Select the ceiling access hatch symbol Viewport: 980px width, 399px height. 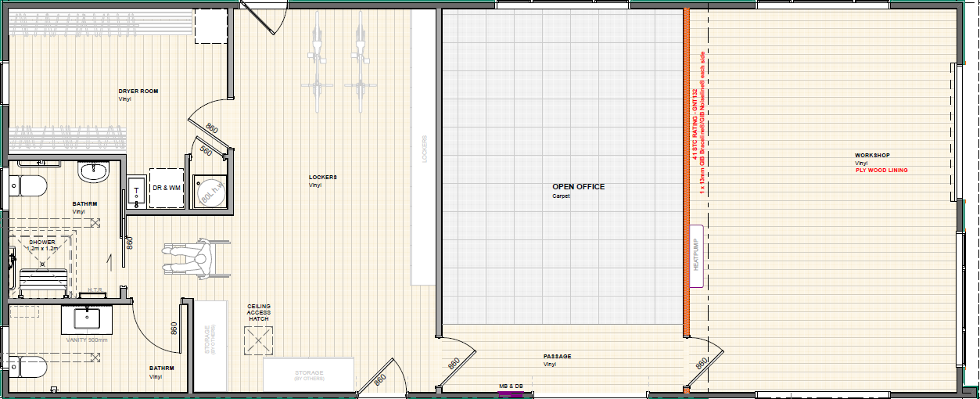259,341
